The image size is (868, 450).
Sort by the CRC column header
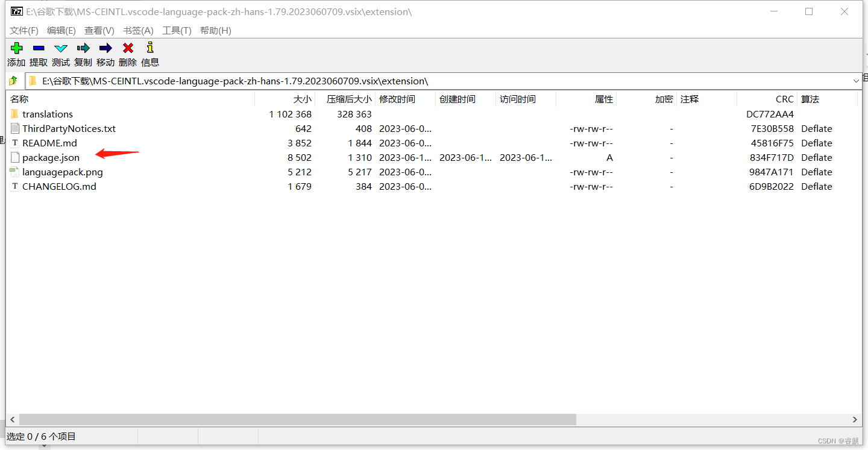[x=767, y=99]
